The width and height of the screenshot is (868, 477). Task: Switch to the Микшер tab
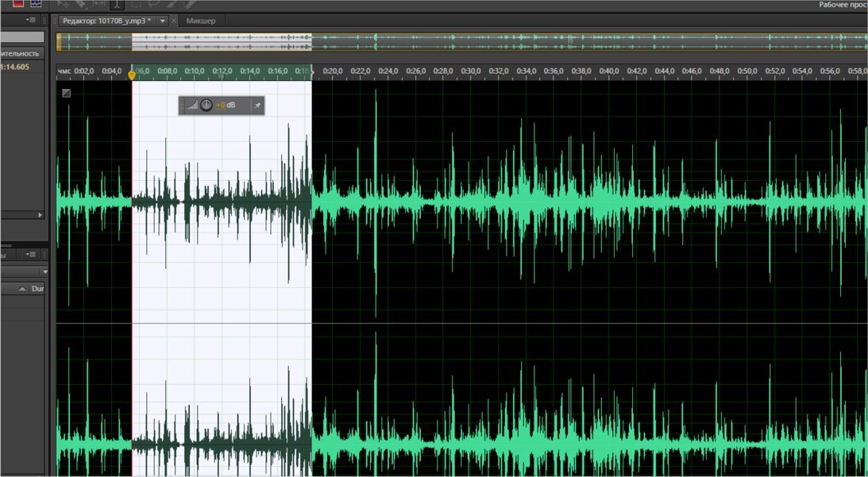(x=200, y=21)
